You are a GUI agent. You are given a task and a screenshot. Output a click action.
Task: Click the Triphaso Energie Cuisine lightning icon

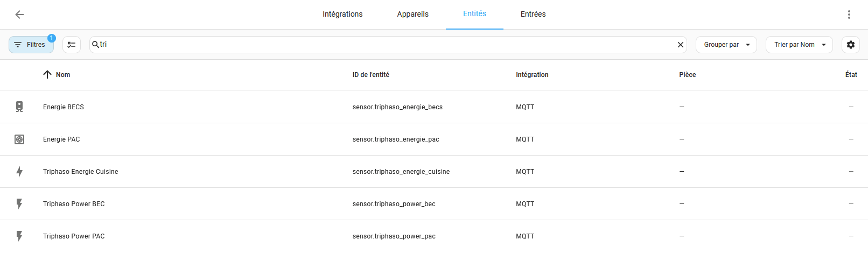coord(19,172)
